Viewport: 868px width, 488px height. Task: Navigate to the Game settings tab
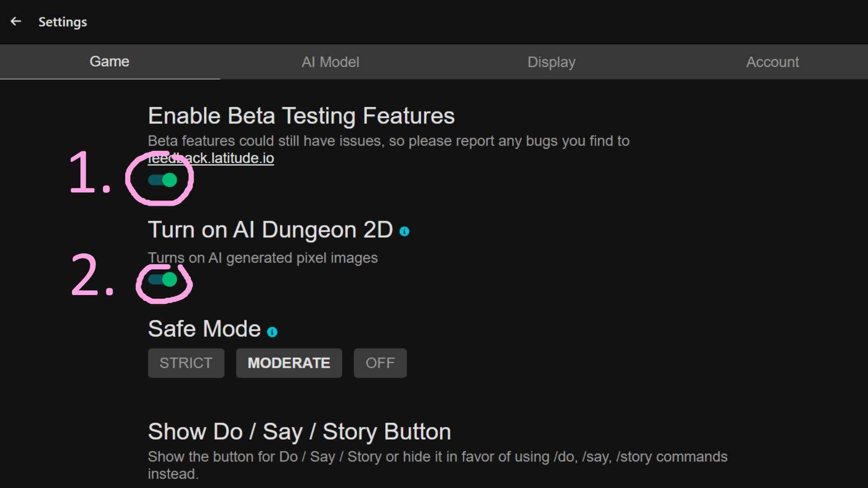[110, 61]
